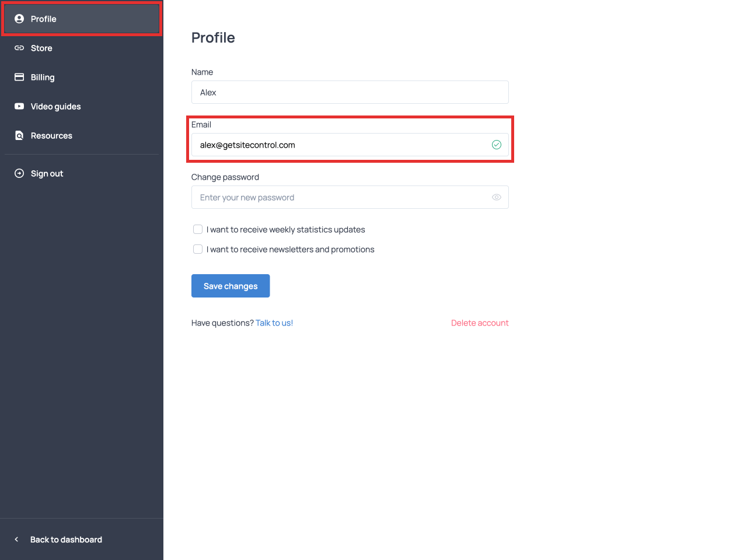This screenshot has height=560, width=747.
Task: Click the Resources document search icon
Action: 19,135
